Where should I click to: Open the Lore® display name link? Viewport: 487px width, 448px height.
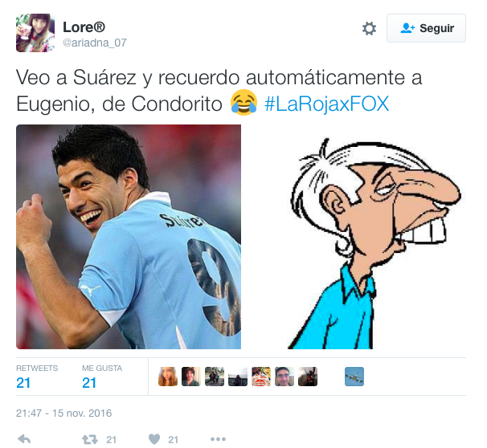[x=84, y=27]
